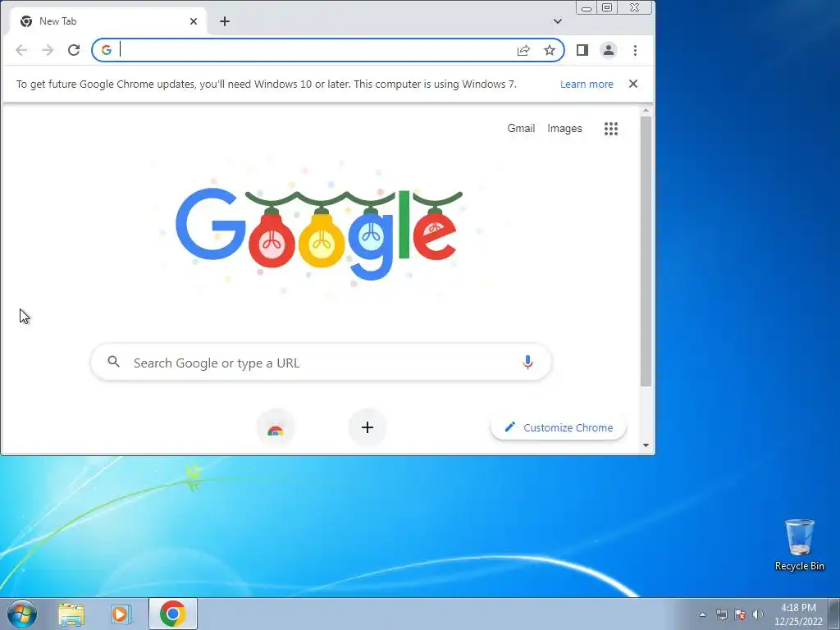Click the page scrollbar down arrow
Screen dimensions: 840x630
[646, 445]
